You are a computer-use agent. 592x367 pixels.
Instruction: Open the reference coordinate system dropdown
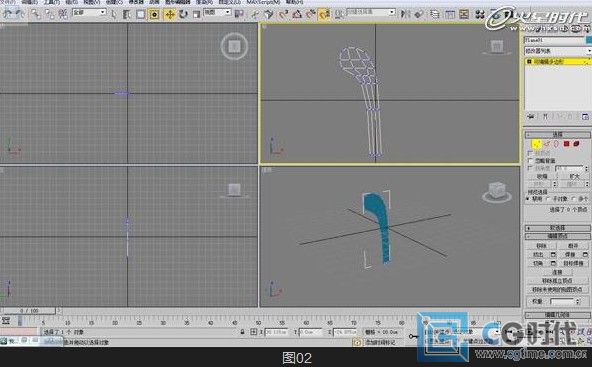click(x=217, y=12)
